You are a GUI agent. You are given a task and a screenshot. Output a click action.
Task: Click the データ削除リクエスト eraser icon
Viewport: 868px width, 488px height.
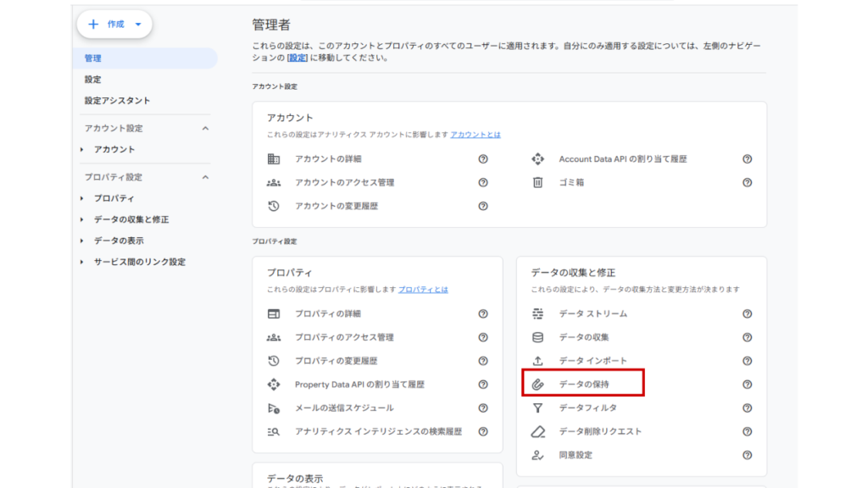[x=537, y=431]
